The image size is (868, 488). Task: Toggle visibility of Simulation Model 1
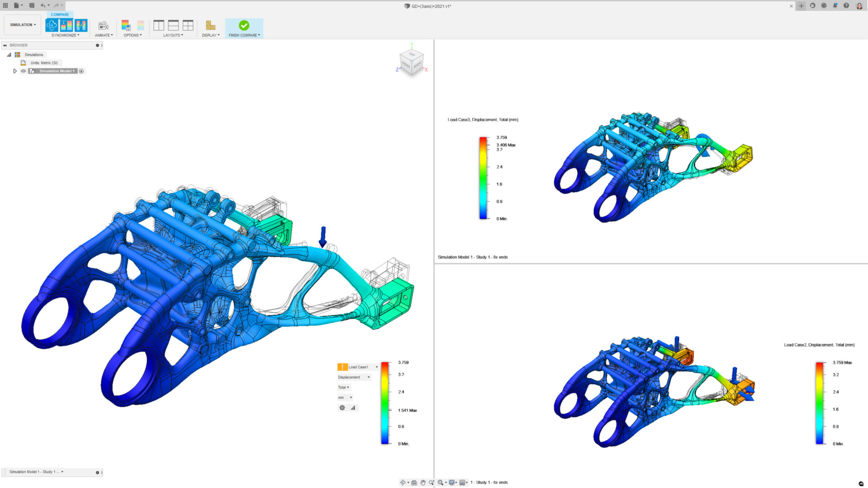23,71
